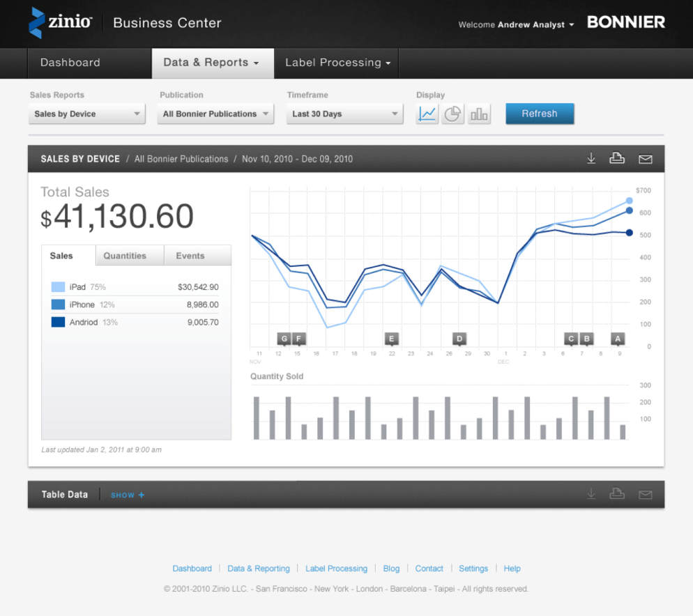Open the Sales Reports dropdown
Viewport: 693px width, 616px height.
(x=87, y=114)
